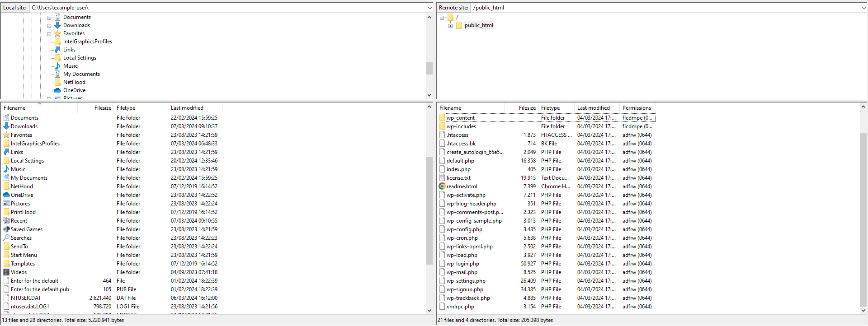868x326 pixels.
Task: Click the Searches magnifier icon
Action: pos(6,238)
